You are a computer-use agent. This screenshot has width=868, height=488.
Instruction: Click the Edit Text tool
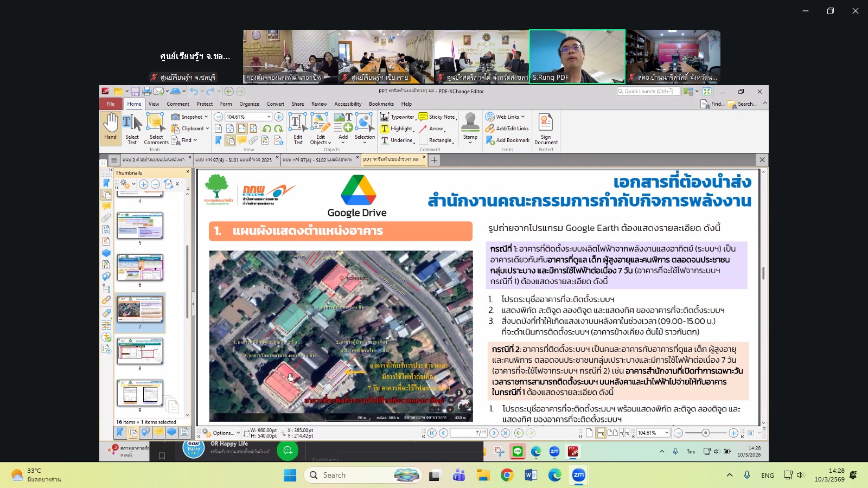(x=298, y=129)
